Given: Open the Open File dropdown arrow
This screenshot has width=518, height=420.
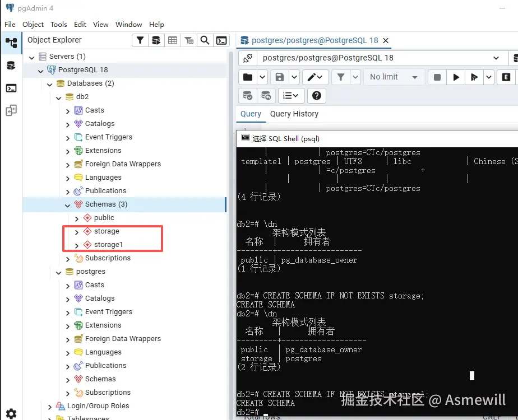Looking at the screenshot, I should [x=262, y=77].
